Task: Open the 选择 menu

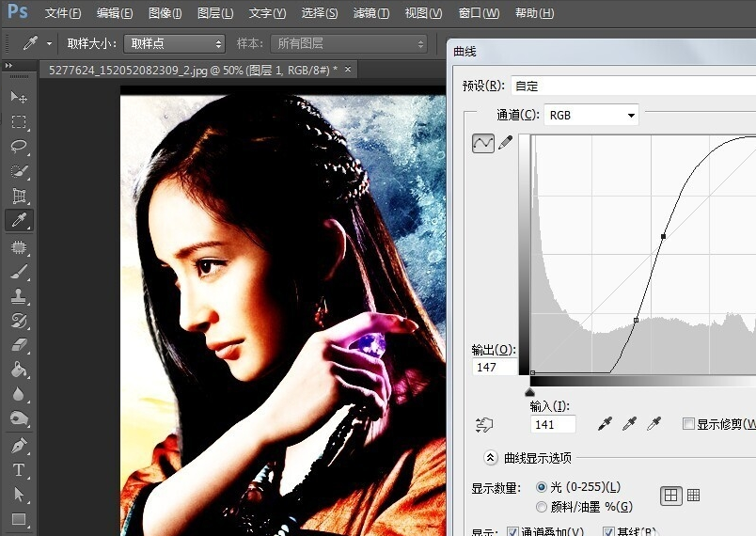Action: pos(319,13)
